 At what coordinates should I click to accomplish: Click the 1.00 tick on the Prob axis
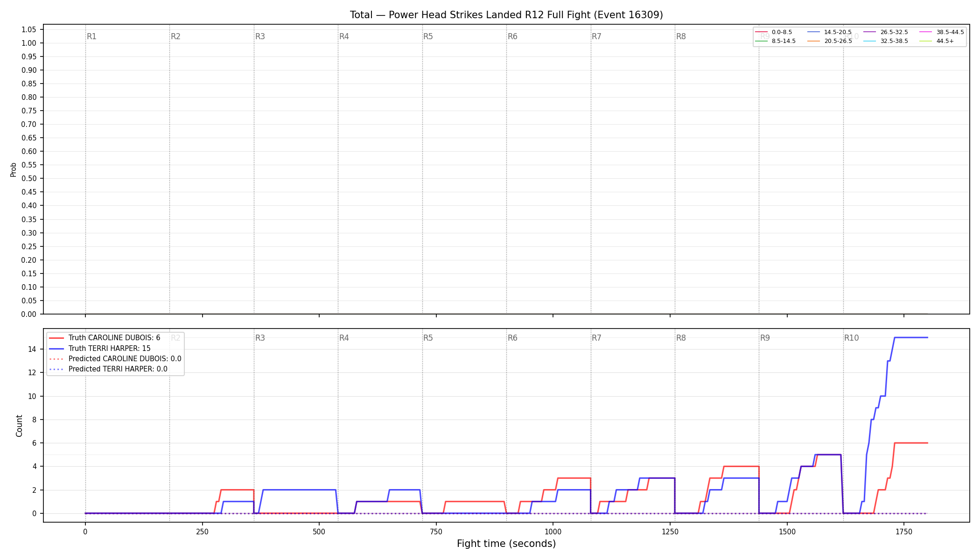click(x=29, y=43)
